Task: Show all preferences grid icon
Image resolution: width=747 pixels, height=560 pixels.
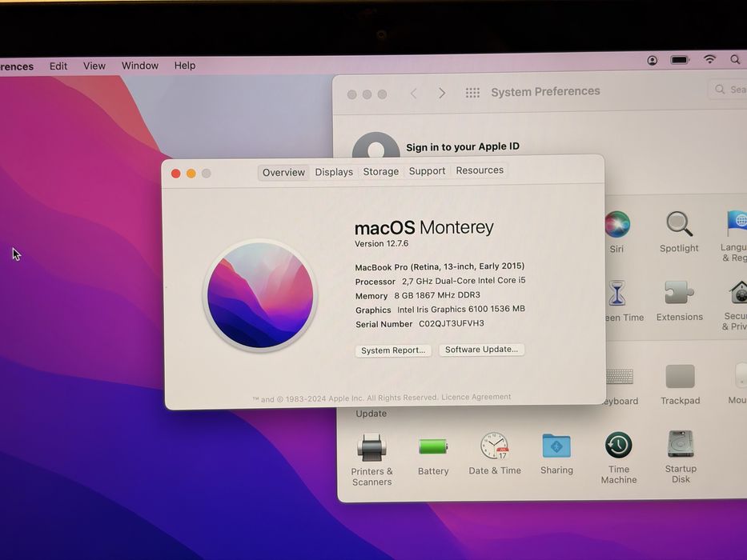Action: 472,92
